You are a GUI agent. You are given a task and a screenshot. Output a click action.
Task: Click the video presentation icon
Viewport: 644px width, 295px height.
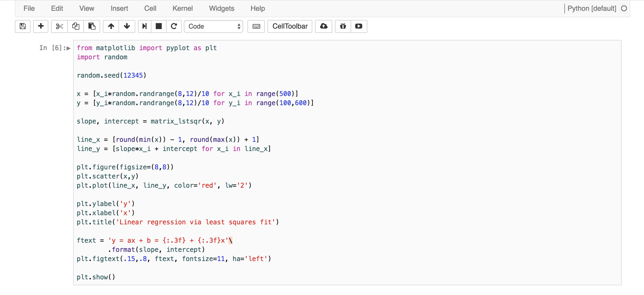point(359,26)
